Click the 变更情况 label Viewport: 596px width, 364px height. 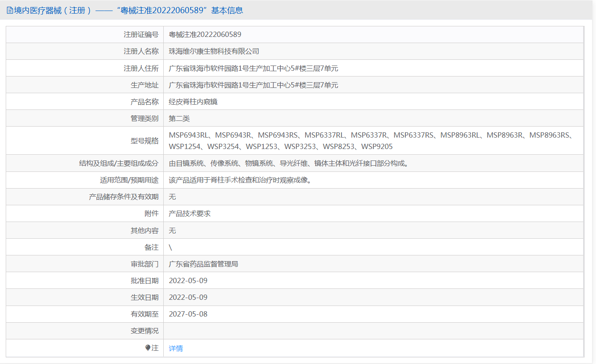coord(145,331)
